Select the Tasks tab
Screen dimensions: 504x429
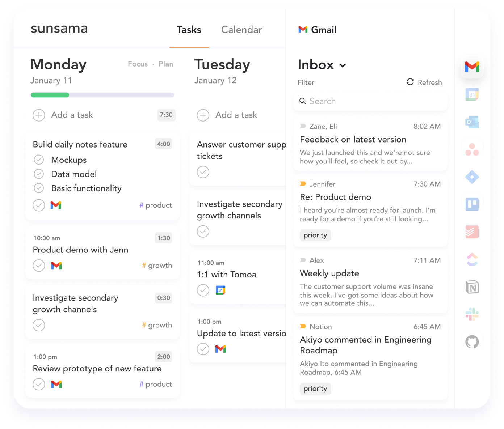click(x=189, y=30)
